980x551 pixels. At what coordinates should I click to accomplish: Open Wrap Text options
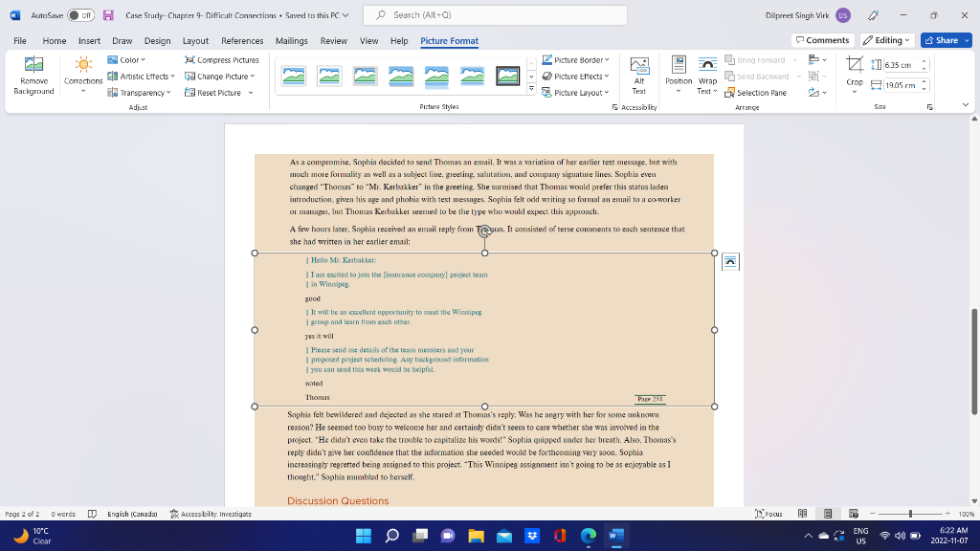707,76
